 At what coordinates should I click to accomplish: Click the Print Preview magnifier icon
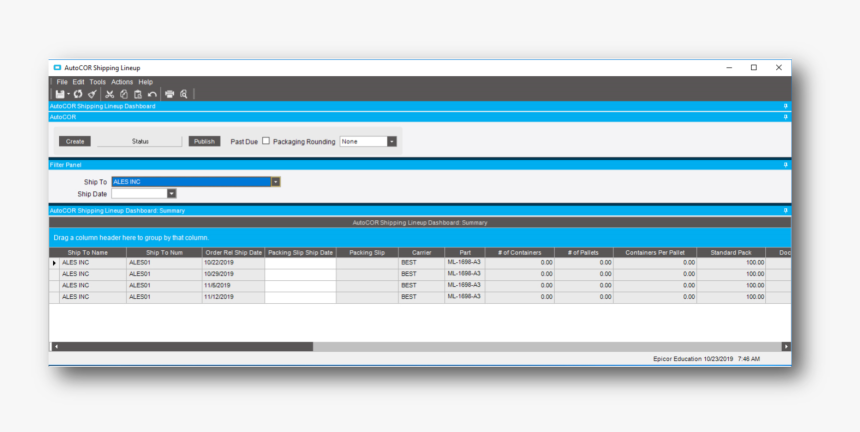[184, 94]
